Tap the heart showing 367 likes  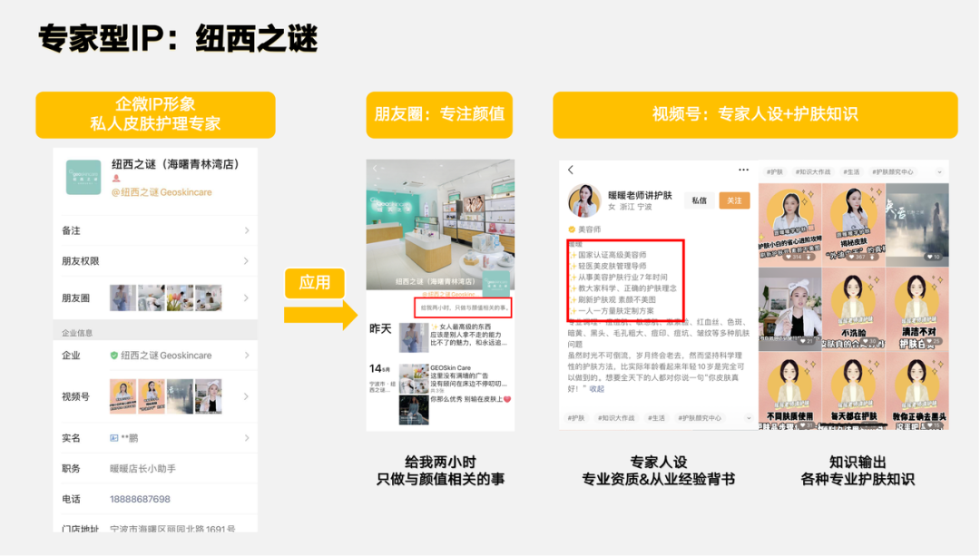(x=851, y=257)
